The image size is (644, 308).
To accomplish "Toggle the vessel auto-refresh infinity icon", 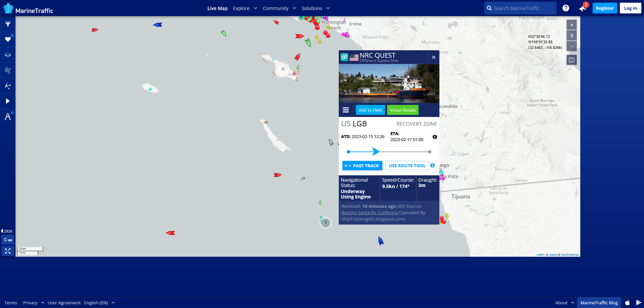I will pyautogui.click(x=8, y=240).
